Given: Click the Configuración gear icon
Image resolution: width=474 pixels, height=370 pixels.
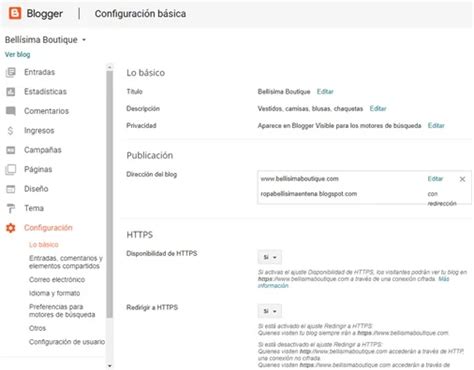Looking at the screenshot, I should point(11,228).
